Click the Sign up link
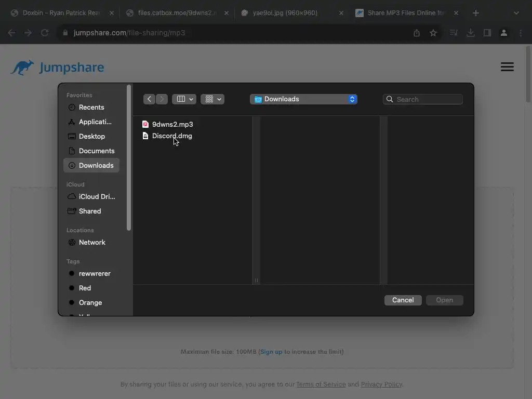532x399 pixels. [x=271, y=352]
